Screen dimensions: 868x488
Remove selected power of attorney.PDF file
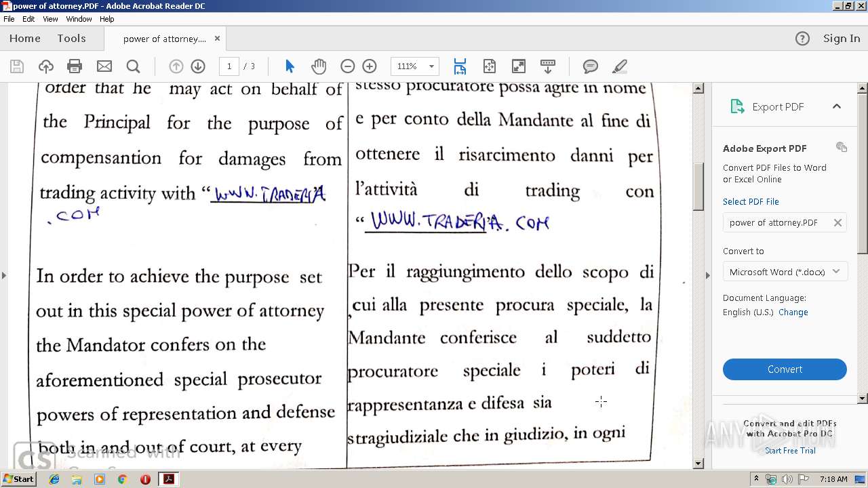[837, 222]
